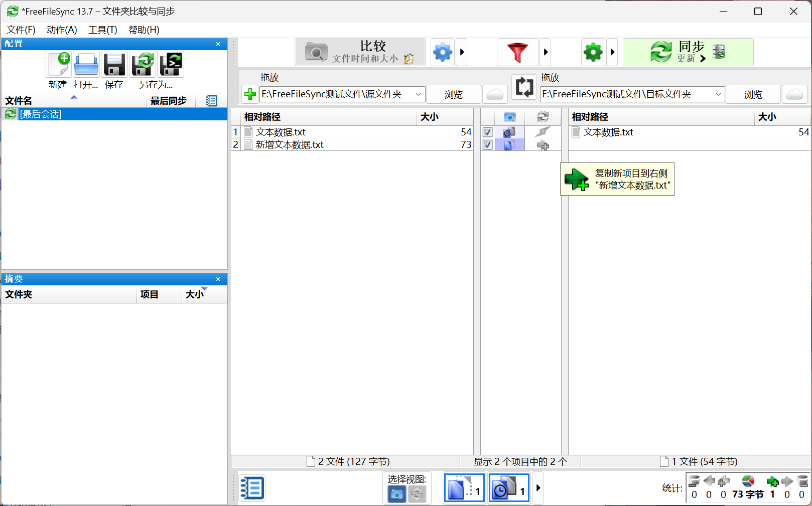Viewport: 812px width, 506px height.
Task: Click the save-as-batch-job terminal icon
Action: pyautogui.click(x=171, y=64)
